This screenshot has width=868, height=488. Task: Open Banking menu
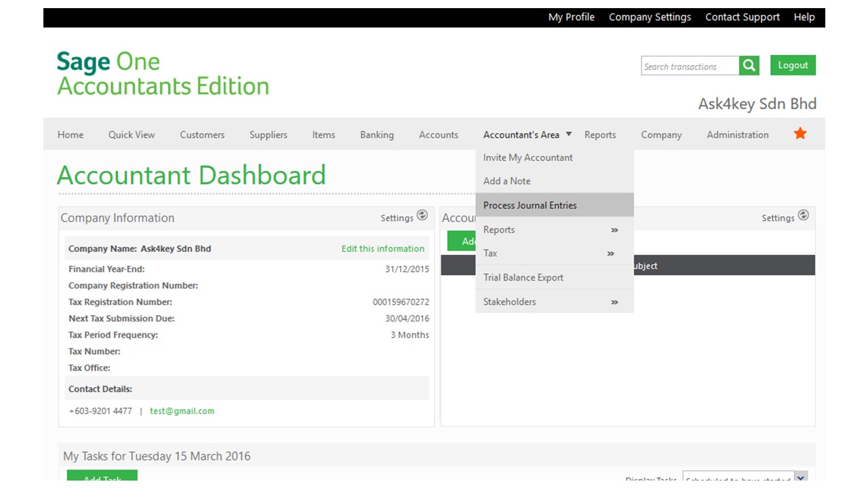click(377, 134)
